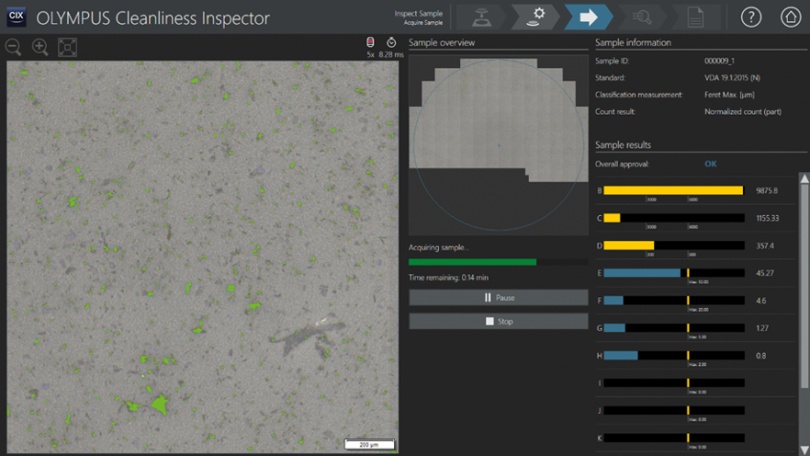This screenshot has height=456, width=810.
Task: Select the class B result bar
Action: click(x=673, y=190)
